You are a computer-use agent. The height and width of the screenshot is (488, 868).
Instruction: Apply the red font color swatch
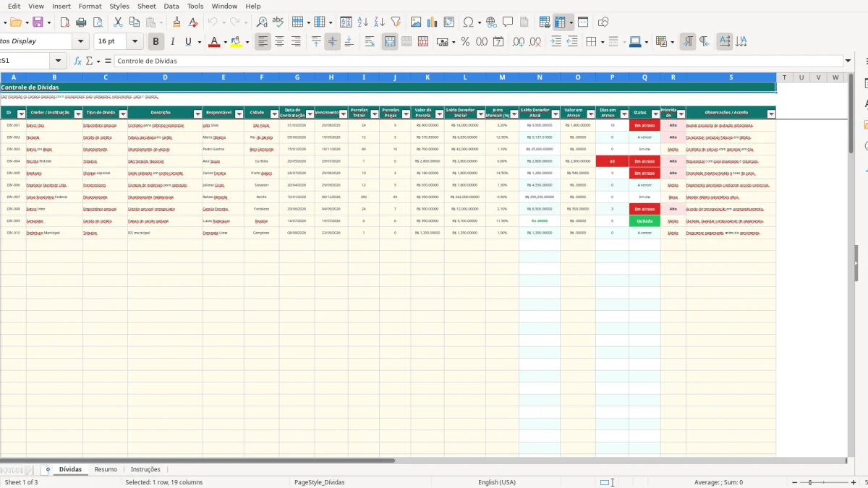pyautogui.click(x=214, y=42)
